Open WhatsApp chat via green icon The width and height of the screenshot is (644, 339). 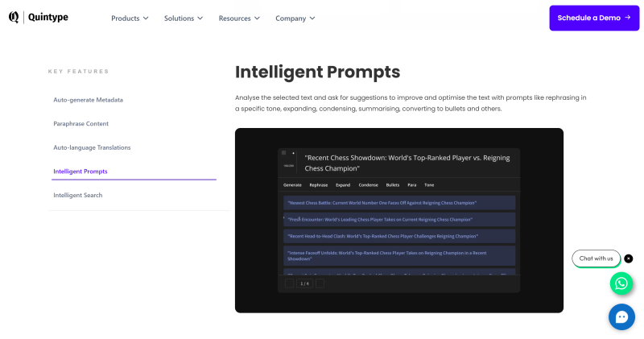click(621, 283)
